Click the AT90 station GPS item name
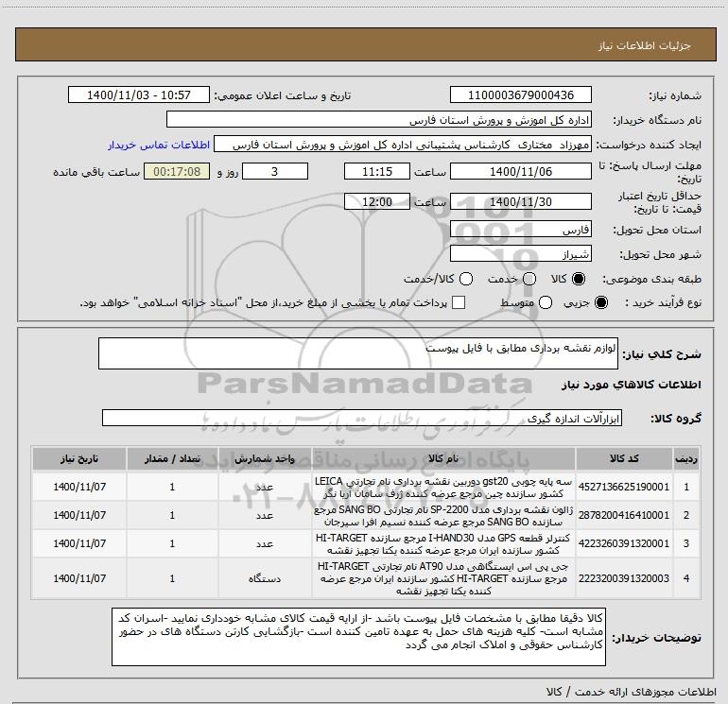The width and height of the screenshot is (728, 704). click(x=443, y=578)
